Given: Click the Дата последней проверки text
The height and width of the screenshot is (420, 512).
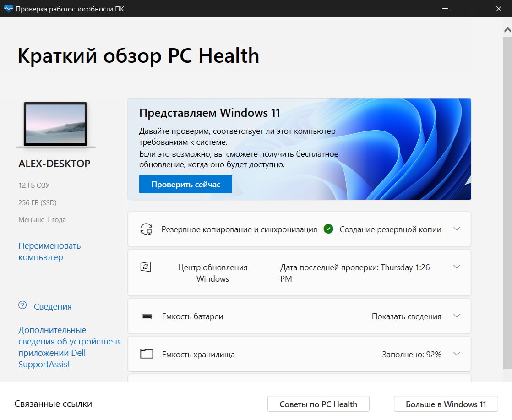Looking at the screenshot, I should (x=355, y=273).
